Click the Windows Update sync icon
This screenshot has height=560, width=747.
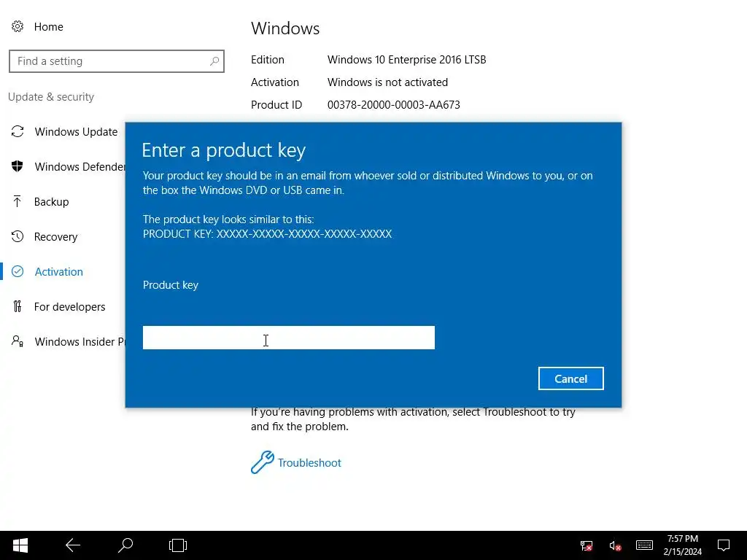click(x=18, y=131)
